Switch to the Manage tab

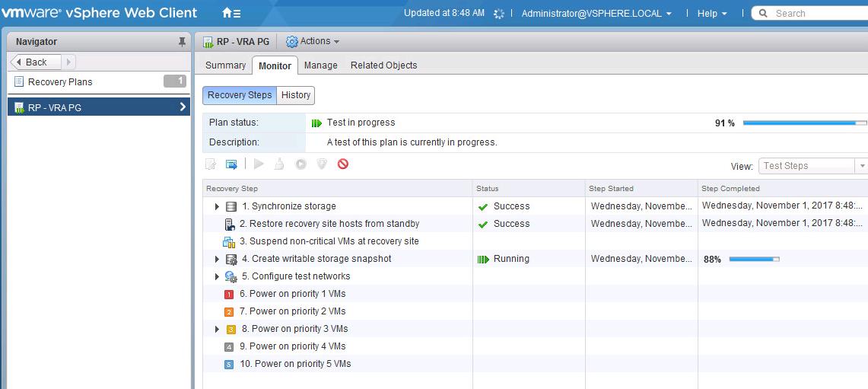tap(320, 65)
